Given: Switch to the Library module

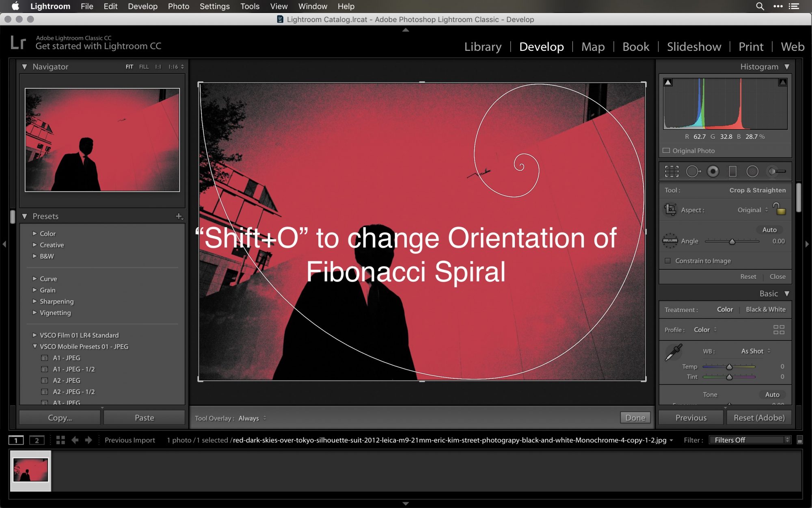Looking at the screenshot, I should [483, 47].
